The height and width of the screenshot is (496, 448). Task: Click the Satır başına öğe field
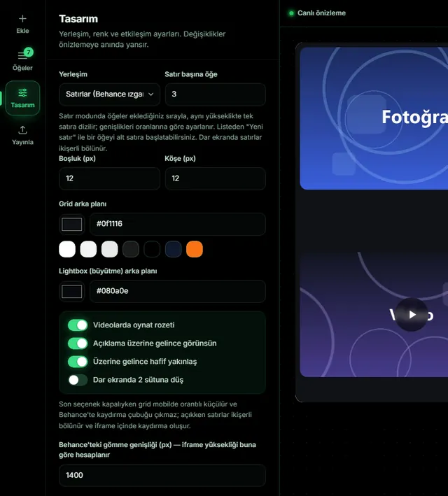[x=216, y=94]
